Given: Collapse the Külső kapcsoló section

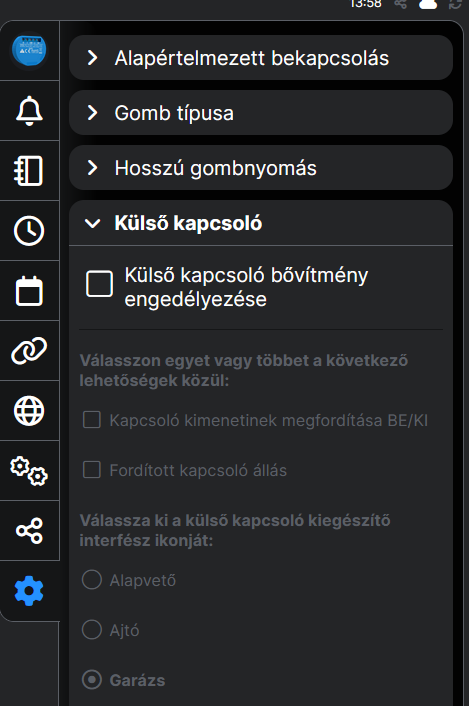Looking at the screenshot, I should pos(261,223).
